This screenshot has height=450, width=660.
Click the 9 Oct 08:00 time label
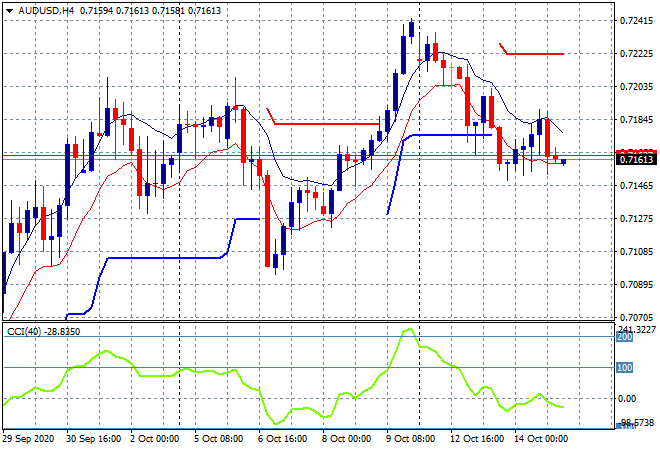(410, 439)
